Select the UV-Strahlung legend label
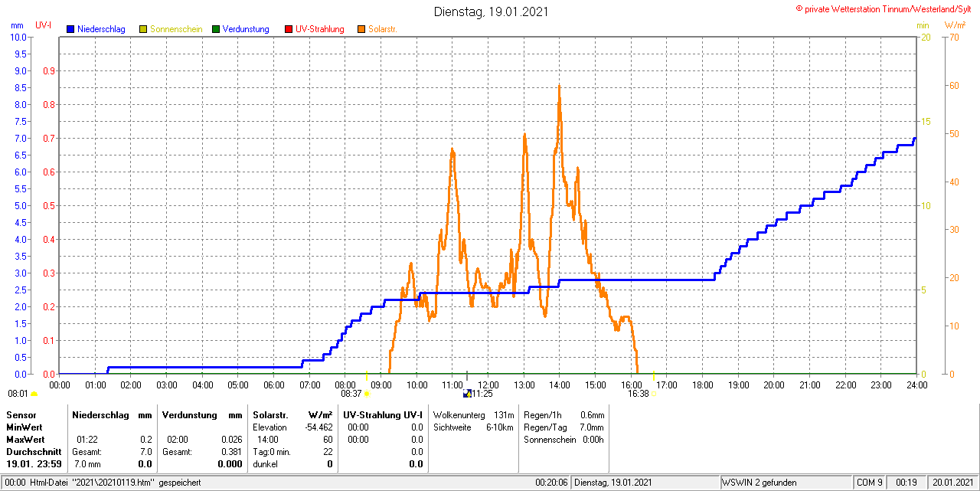The width and height of the screenshot is (980, 491). [320, 29]
